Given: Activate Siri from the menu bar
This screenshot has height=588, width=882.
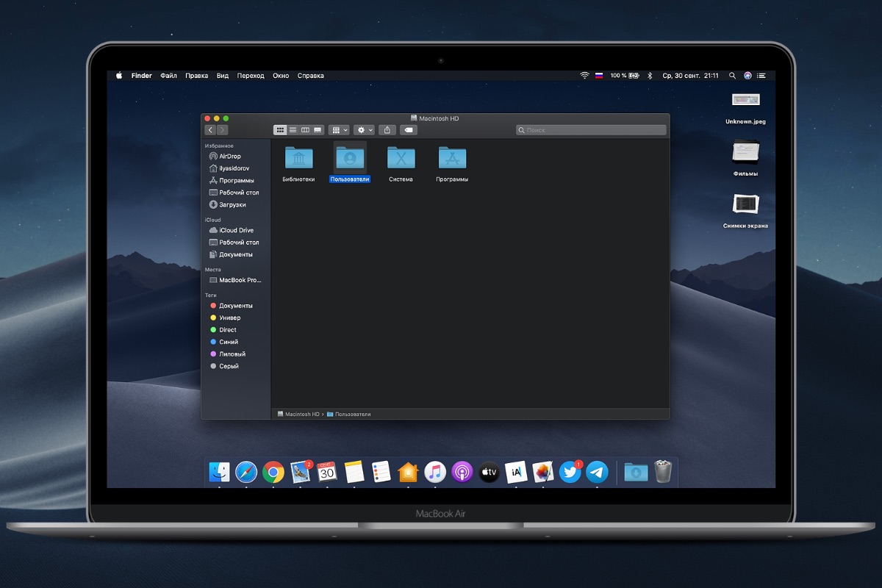Looking at the screenshot, I should point(747,76).
